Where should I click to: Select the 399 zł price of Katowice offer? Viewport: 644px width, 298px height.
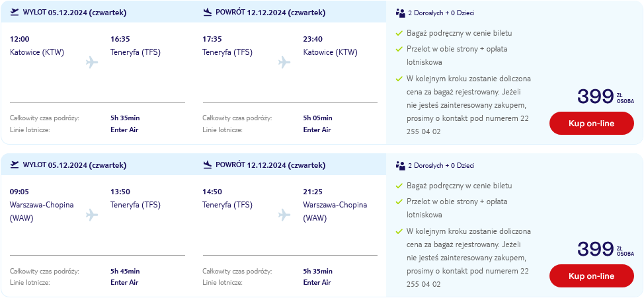click(x=606, y=96)
